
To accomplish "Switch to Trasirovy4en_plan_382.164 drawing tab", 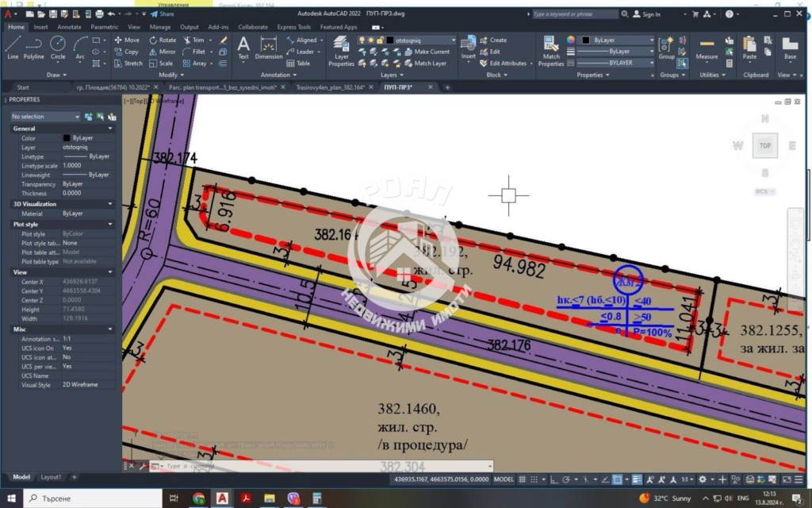I will pyautogui.click(x=329, y=87).
